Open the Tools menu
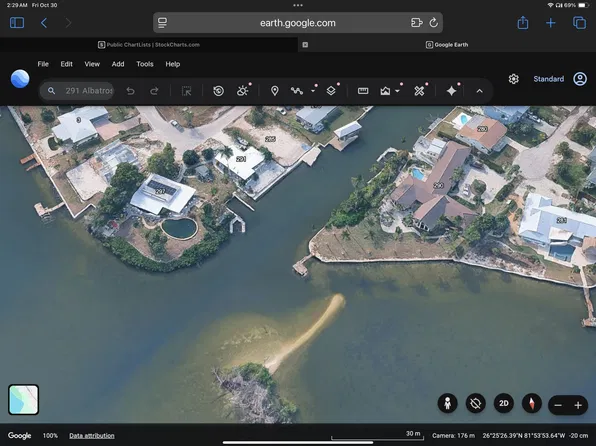 point(145,64)
